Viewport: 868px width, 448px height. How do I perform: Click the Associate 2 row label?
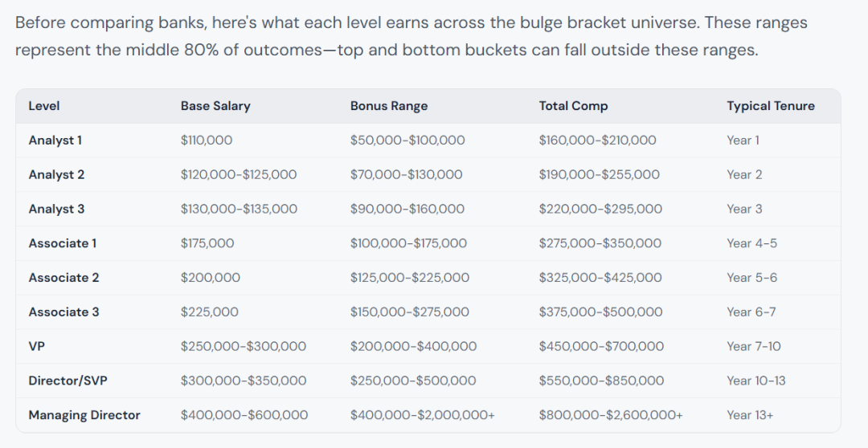tap(63, 278)
